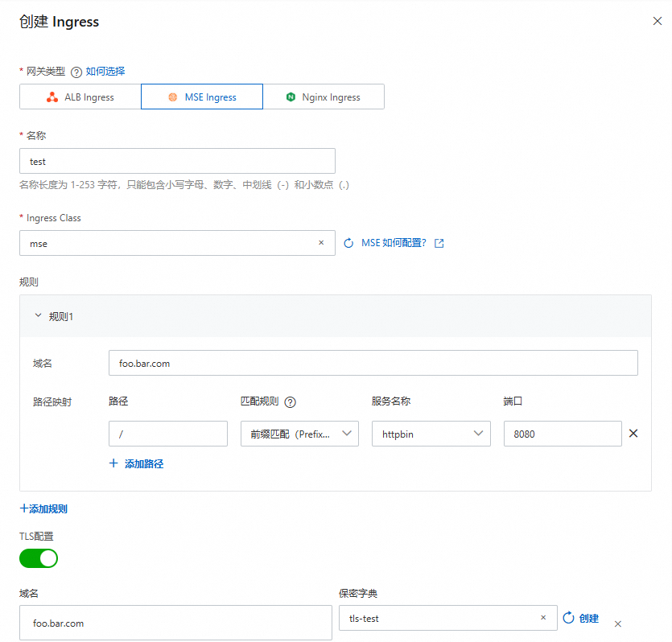Click the Nginx Ingress green logo icon
Image resolution: width=672 pixels, height=642 pixels.
291,97
